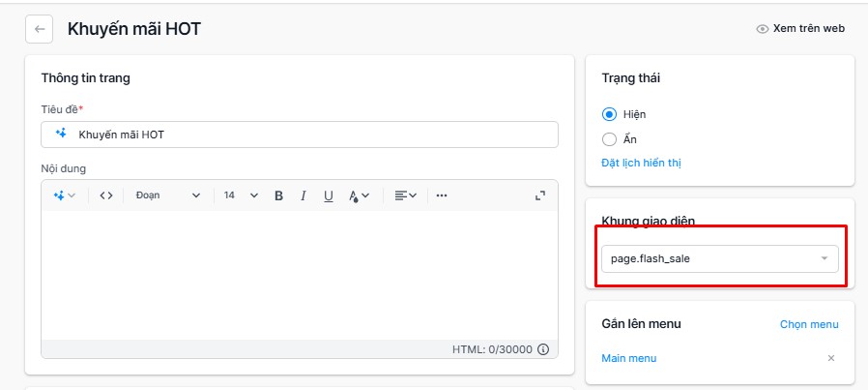Apply italic formatting
The height and width of the screenshot is (390, 868).
(303, 195)
